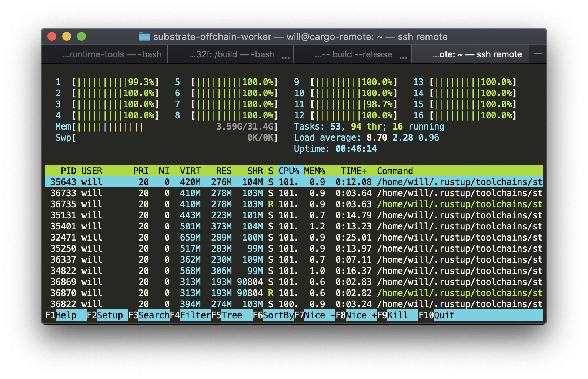Select process row with PID 35401

pos(294,227)
